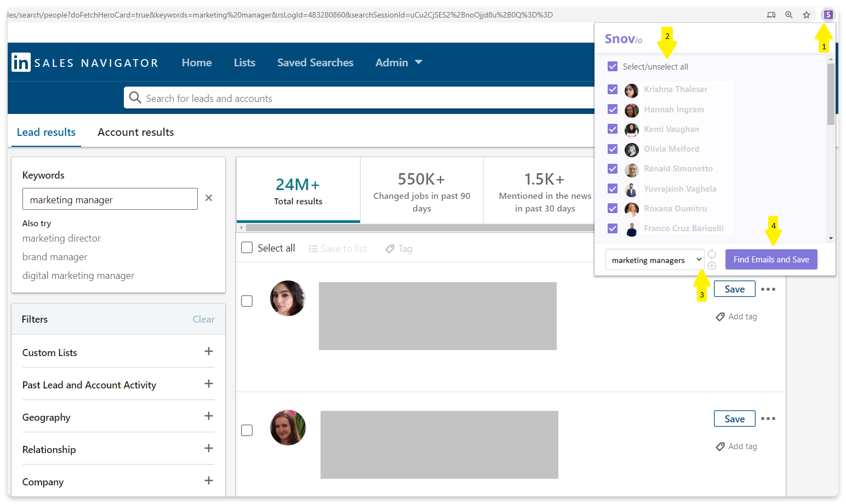
Task: Save the first lead
Action: (734, 289)
